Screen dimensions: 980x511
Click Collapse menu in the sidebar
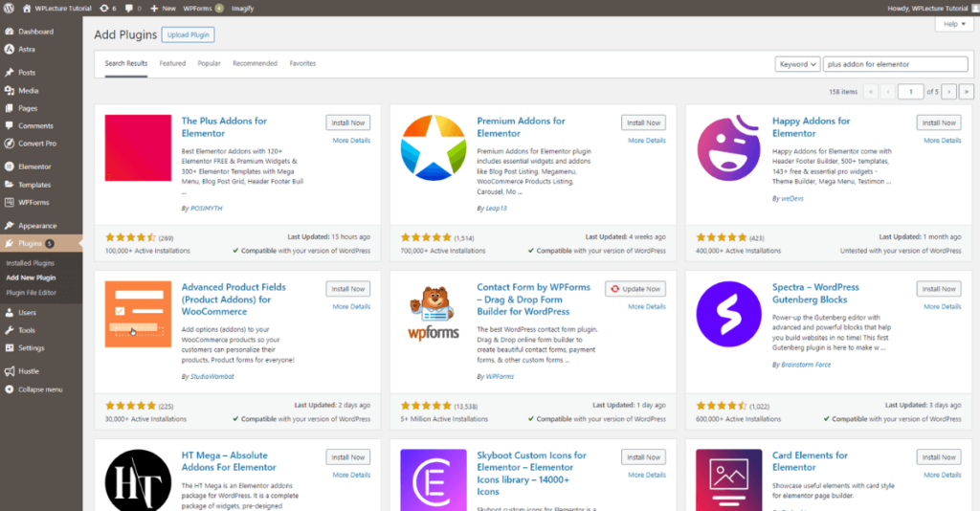point(41,389)
